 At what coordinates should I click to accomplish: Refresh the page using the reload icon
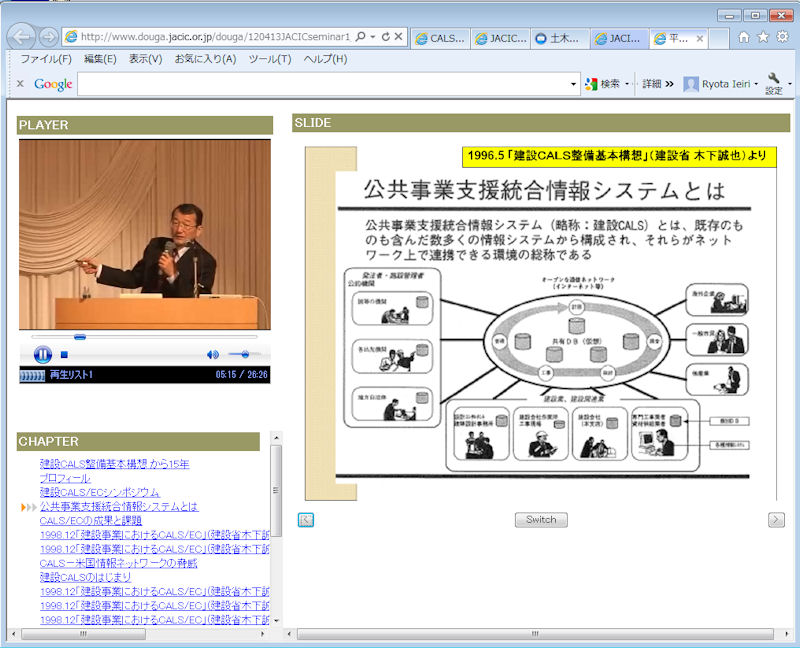pos(386,37)
